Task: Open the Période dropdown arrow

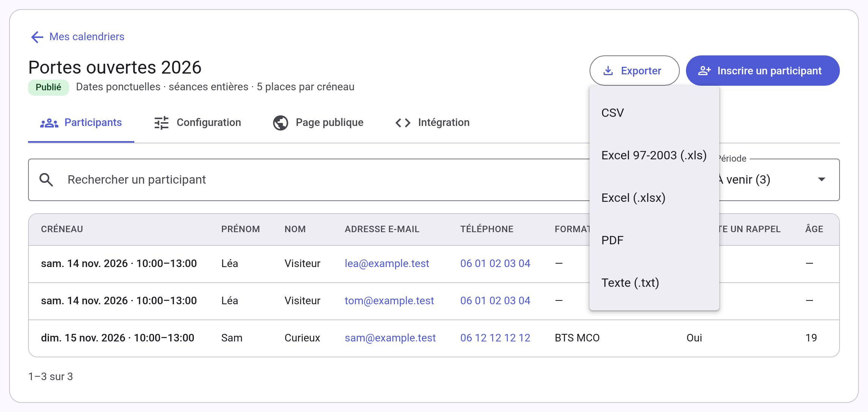Action: [x=821, y=179]
